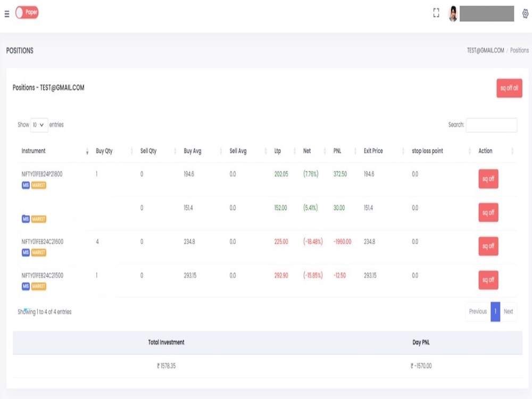
Task: Open the Show entries count dropdown
Action: point(39,125)
